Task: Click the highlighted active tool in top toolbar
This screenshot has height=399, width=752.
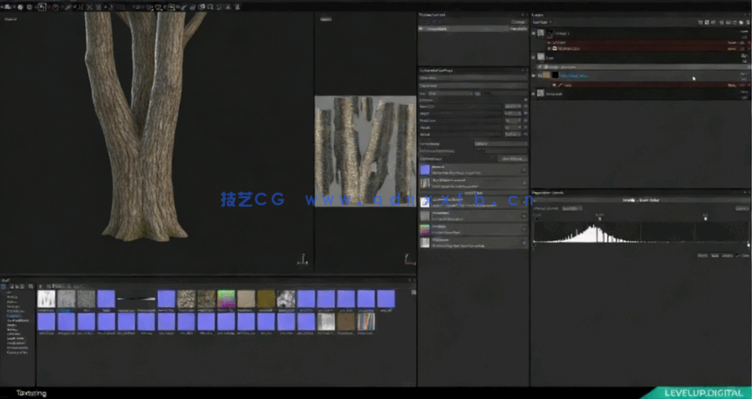Action: click(42, 7)
